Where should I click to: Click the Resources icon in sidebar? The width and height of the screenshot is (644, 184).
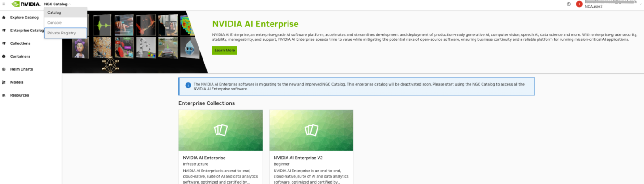point(4,95)
